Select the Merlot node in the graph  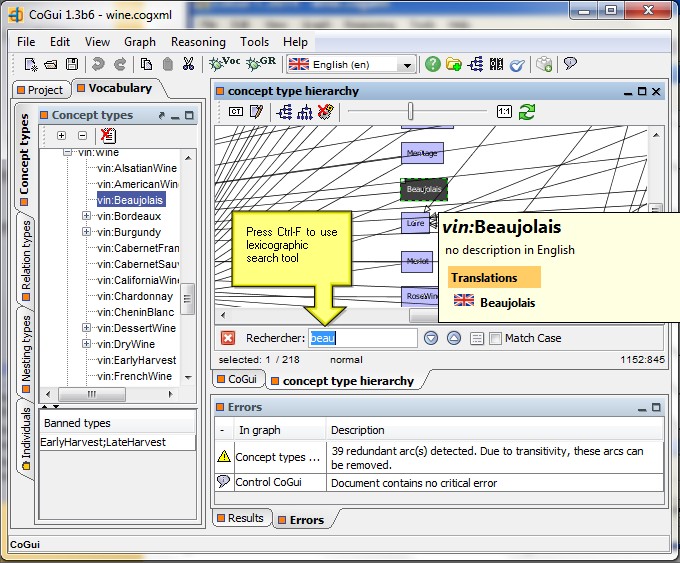coord(417,262)
